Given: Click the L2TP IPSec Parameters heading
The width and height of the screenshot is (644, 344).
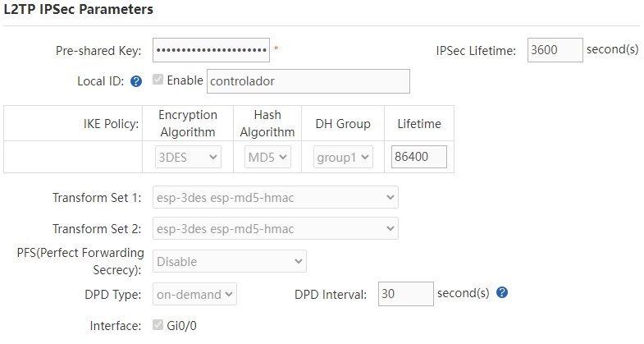Looking at the screenshot, I should tap(79, 10).
